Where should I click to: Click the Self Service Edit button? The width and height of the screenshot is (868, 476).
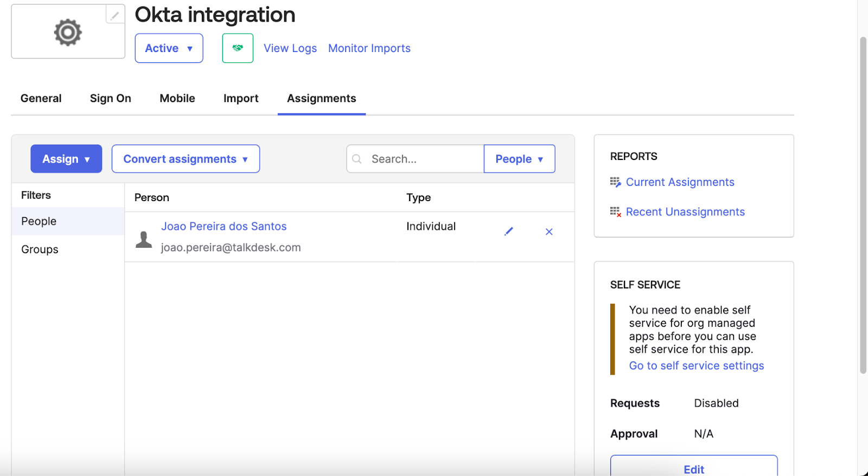point(694,466)
